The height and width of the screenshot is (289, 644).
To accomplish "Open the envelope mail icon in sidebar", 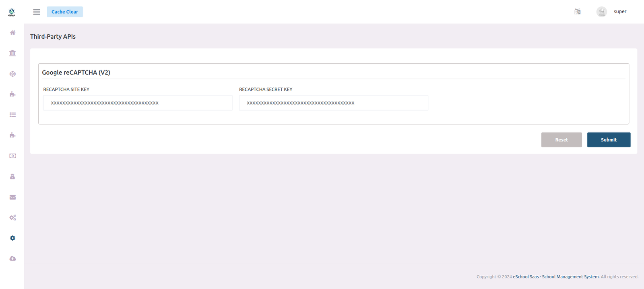I will pyautogui.click(x=12, y=197).
